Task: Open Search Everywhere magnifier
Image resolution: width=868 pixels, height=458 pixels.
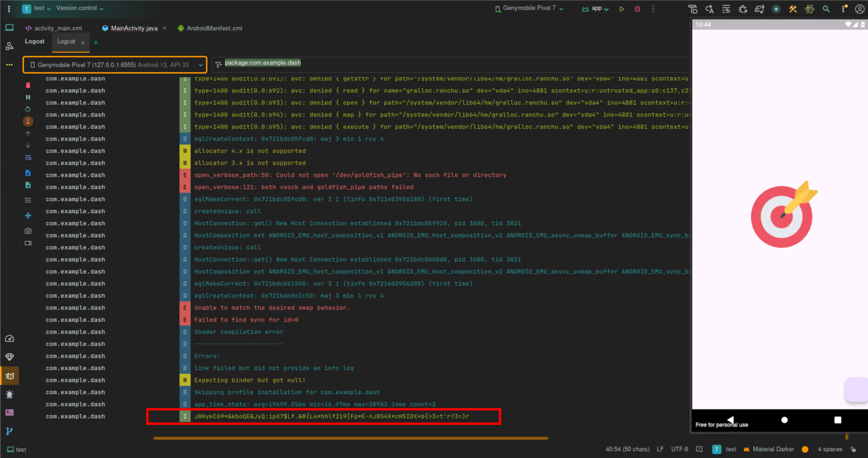Action: 826,9
